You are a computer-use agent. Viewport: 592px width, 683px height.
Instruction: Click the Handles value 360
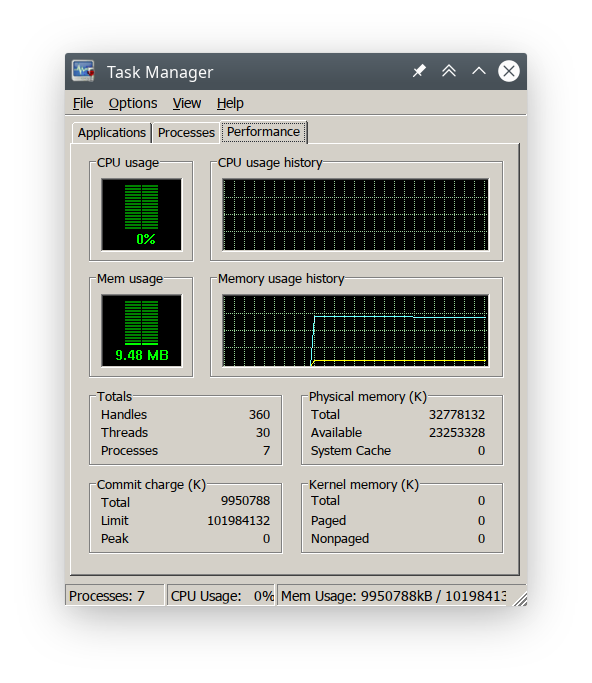[259, 414]
